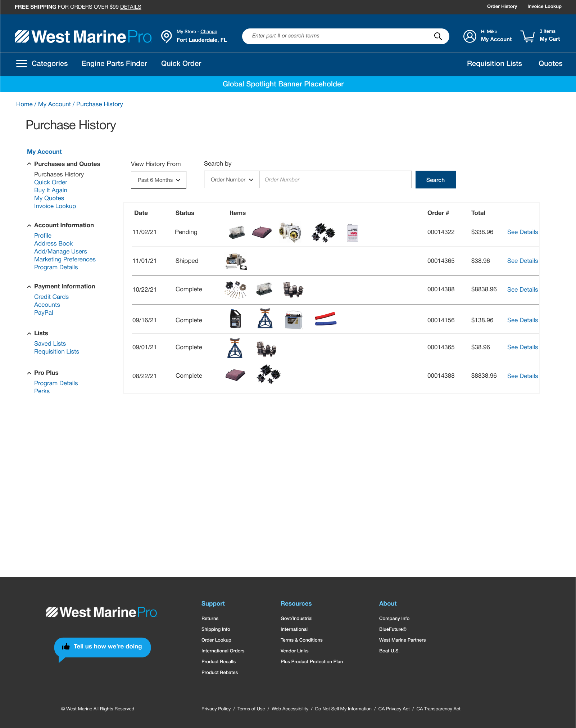This screenshot has width=576, height=728.
Task: Open the Past 6 Months dropdown
Action: click(x=158, y=180)
